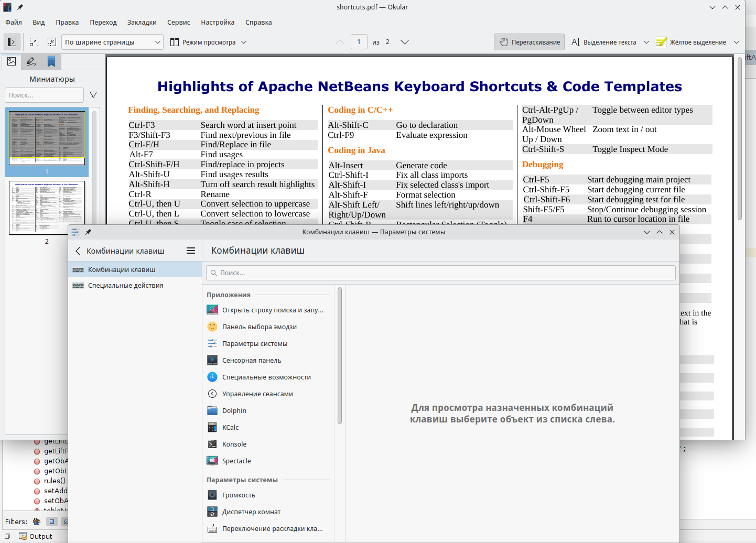The width and height of the screenshot is (756, 543).
Task: Open the 'Настройка' menu
Action: tap(218, 23)
